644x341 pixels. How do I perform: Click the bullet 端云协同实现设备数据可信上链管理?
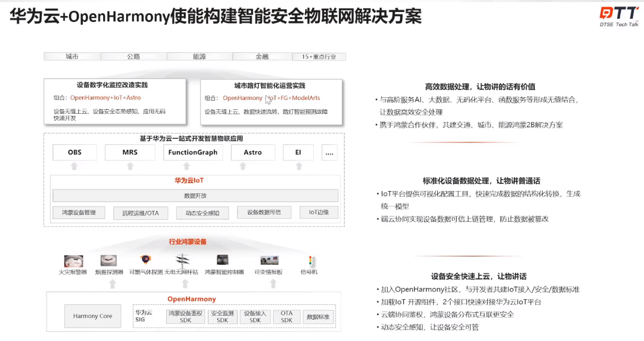(x=465, y=219)
